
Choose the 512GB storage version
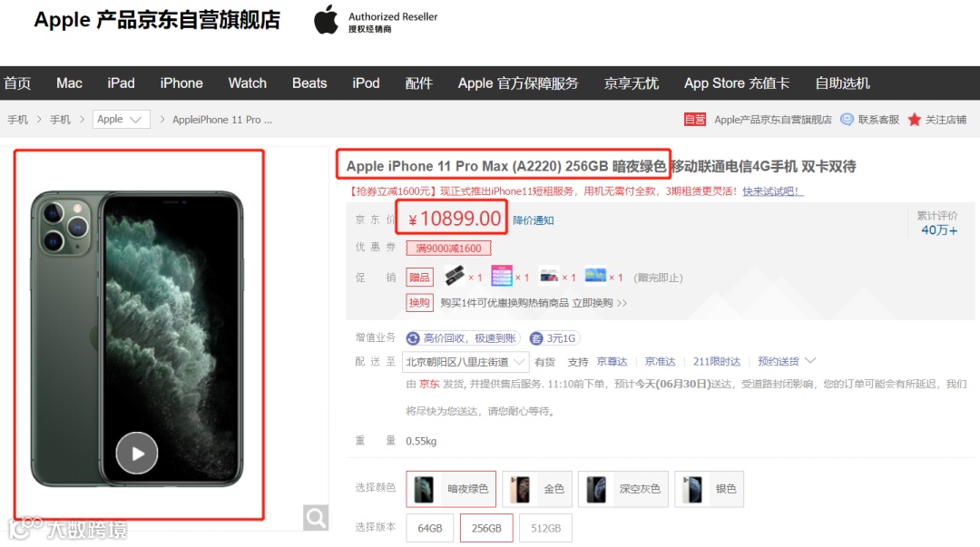point(545,528)
